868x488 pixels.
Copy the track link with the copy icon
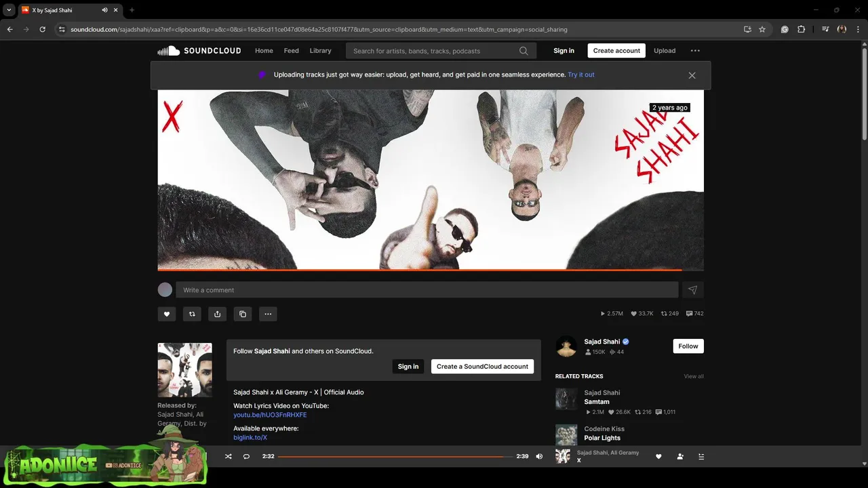point(243,314)
